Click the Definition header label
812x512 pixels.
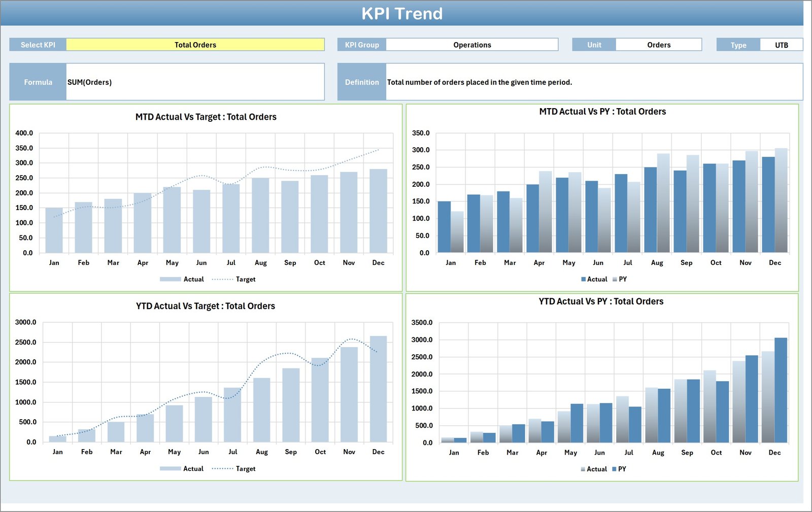point(362,82)
